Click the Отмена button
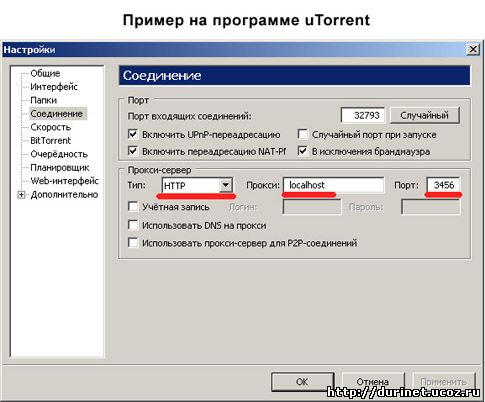The image size is (485, 402). tap(373, 381)
